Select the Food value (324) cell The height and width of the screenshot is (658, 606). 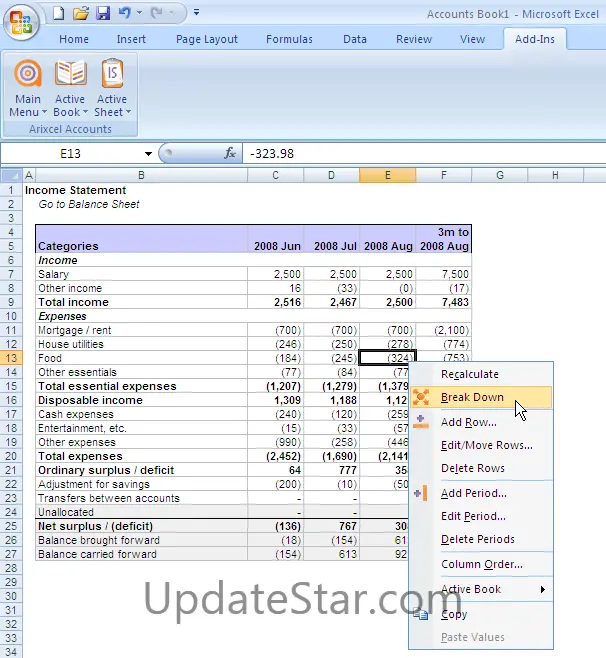point(388,358)
